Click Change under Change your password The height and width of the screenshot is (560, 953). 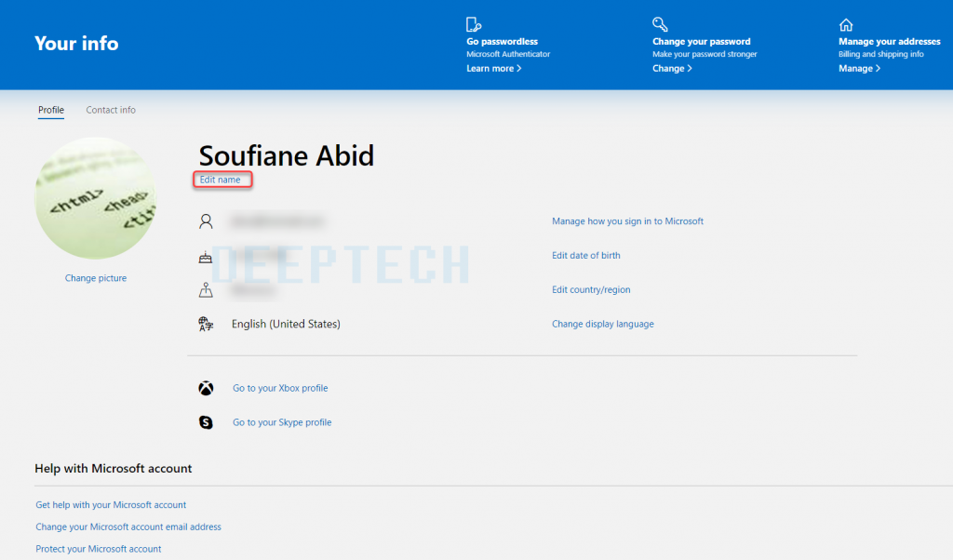coord(672,69)
